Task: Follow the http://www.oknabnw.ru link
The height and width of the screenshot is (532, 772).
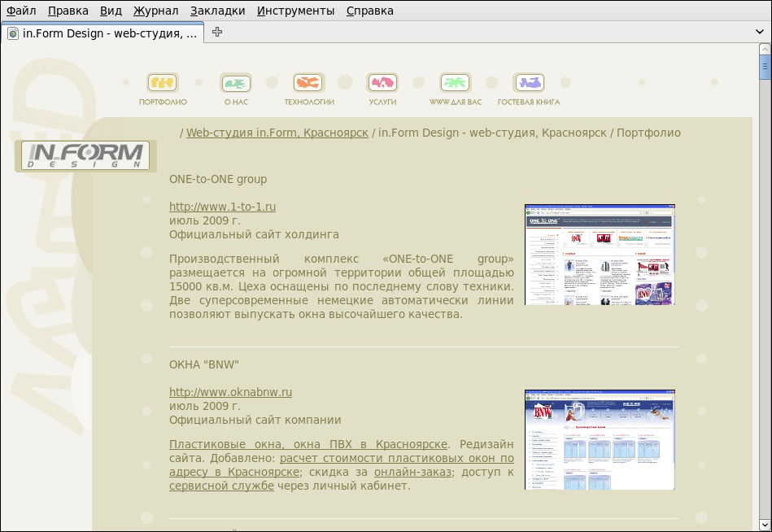Action: [x=230, y=392]
